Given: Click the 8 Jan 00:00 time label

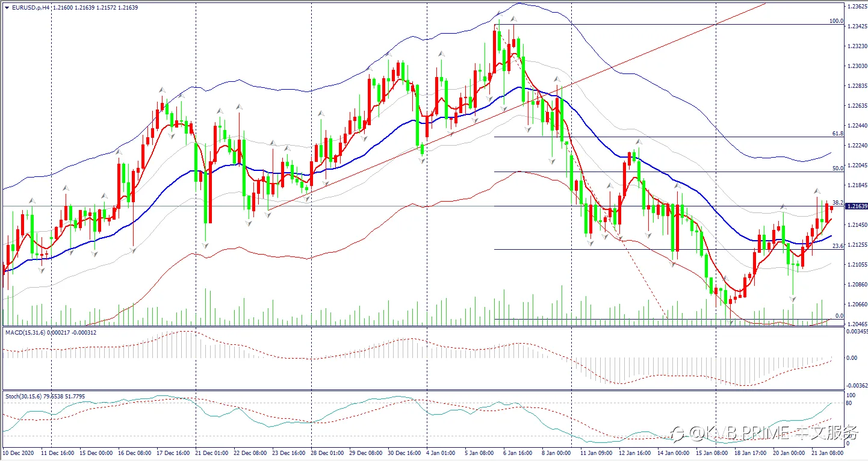Looking at the screenshot, I should 557,452.
